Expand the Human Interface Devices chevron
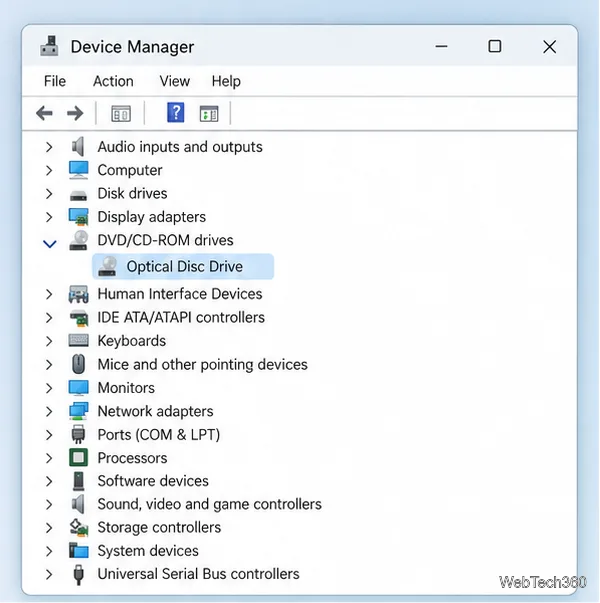Image resolution: width=600 pixels, height=603 pixels. 49,294
